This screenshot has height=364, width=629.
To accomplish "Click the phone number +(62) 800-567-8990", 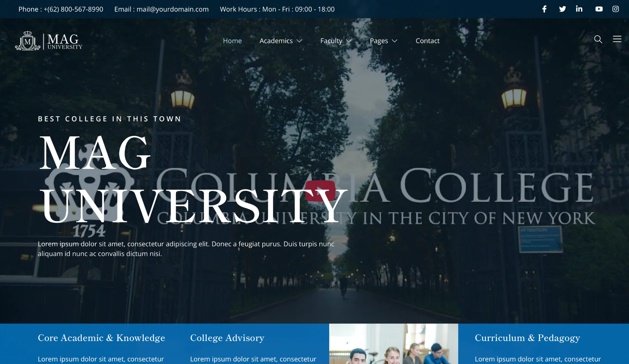I will click(73, 9).
